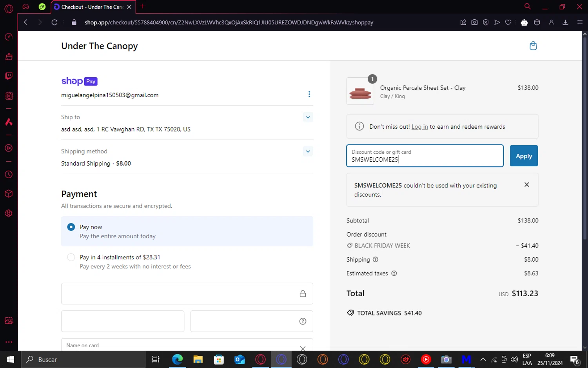
Task: Follow the Log in rewards link
Action: [x=419, y=127]
